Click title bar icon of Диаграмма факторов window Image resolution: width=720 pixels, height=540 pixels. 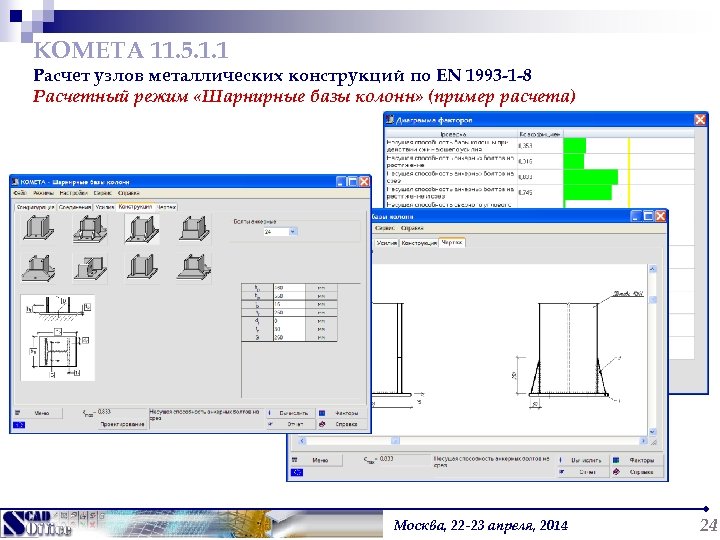coord(390,120)
